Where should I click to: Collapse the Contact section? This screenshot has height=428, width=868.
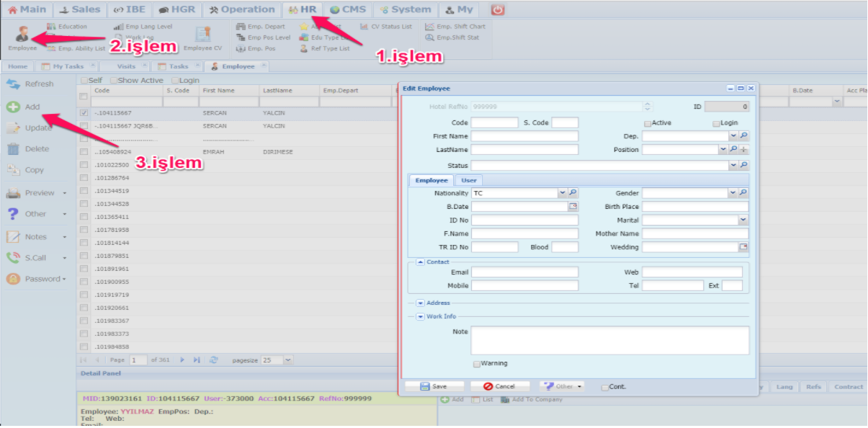[x=421, y=262]
